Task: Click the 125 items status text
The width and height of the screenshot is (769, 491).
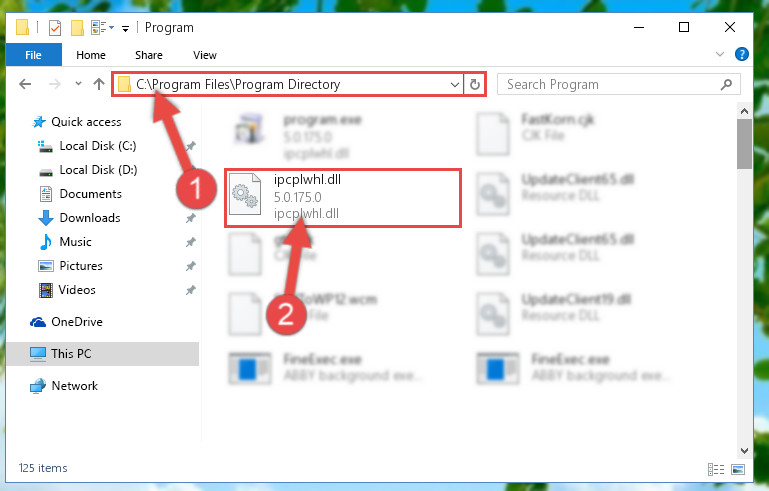Action: point(43,468)
